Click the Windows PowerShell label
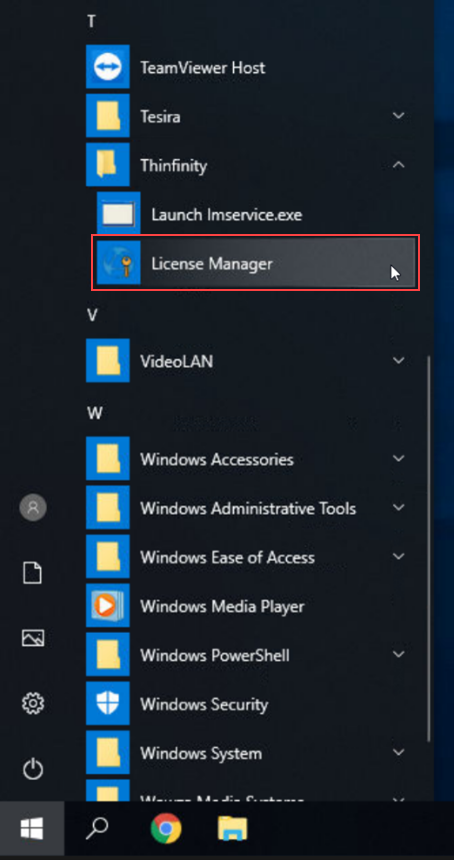Screen dimensions: 454x860 pyautogui.click(x=214, y=655)
